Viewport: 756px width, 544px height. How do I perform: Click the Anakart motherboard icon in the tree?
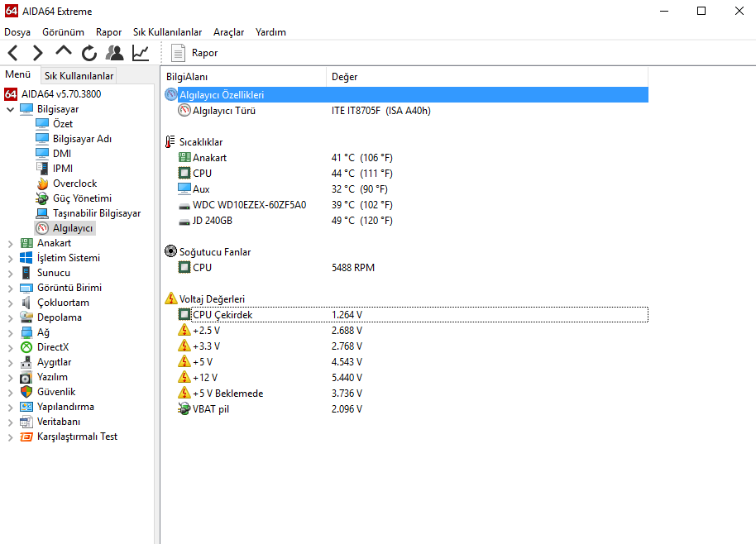[x=26, y=243]
